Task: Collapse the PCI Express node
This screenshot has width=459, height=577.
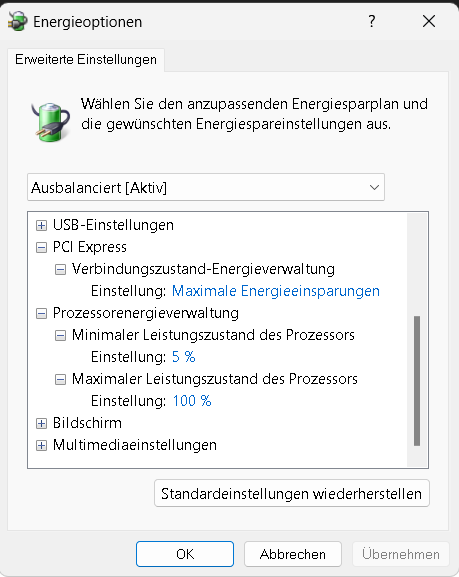Action: click(41, 247)
